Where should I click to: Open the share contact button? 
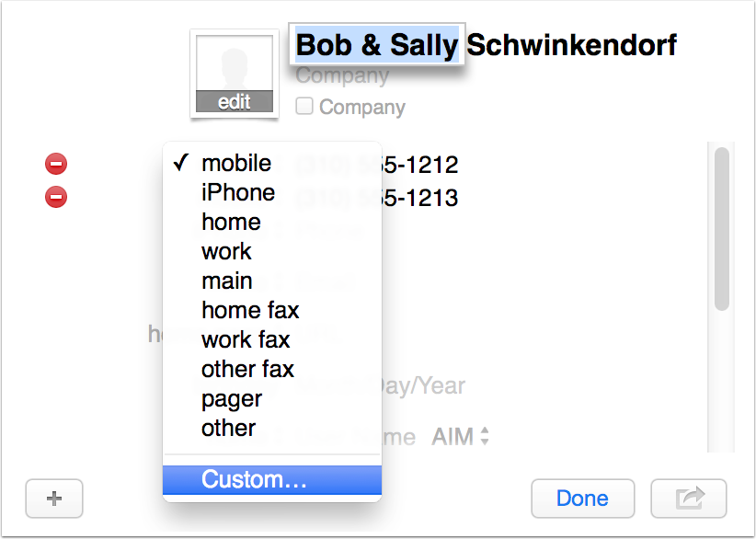(688, 499)
